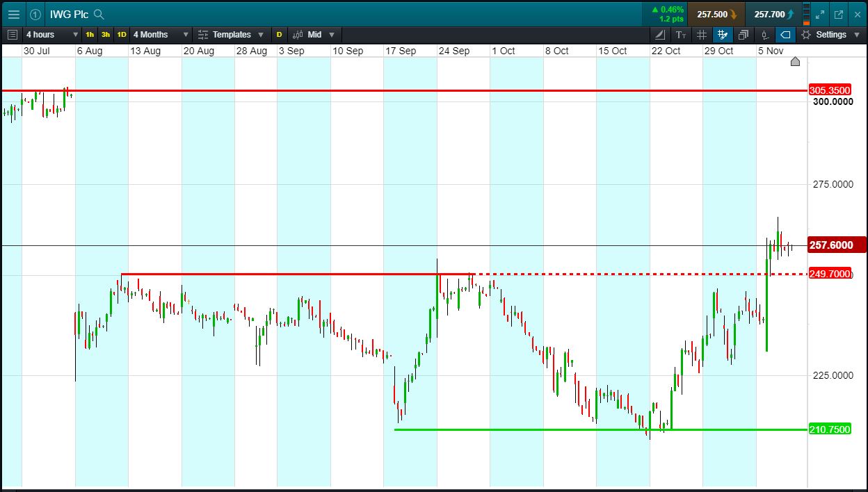Click the 10 Sep date label

(348, 51)
